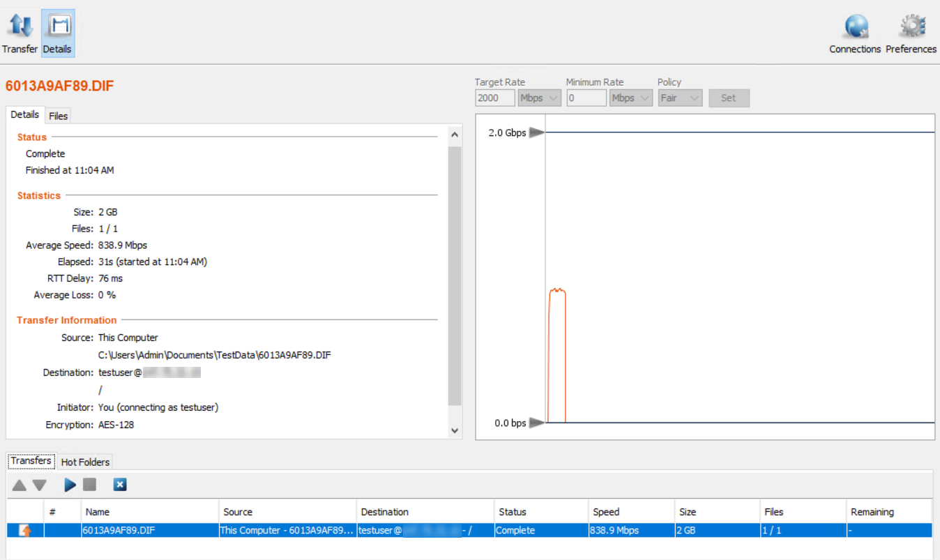Click the details panel scroll up arrow
Viewport: 940px width, 560px height.
pyautogui.click(x=455, y=135)
